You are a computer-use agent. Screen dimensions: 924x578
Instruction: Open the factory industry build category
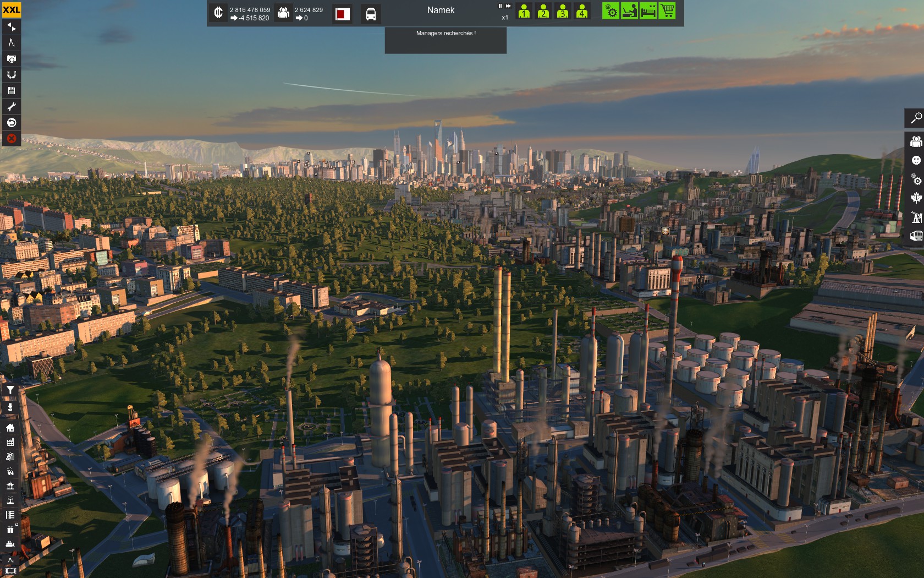click(10, 442)
